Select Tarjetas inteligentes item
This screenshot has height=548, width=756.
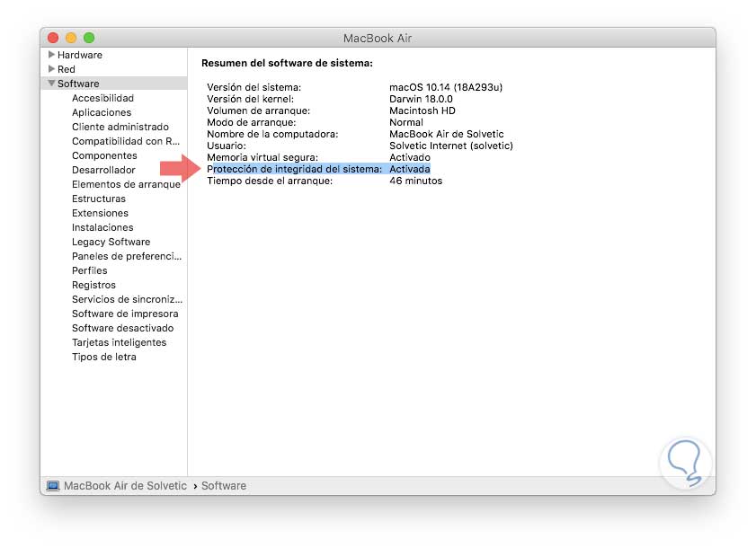[x=119, y=342]
